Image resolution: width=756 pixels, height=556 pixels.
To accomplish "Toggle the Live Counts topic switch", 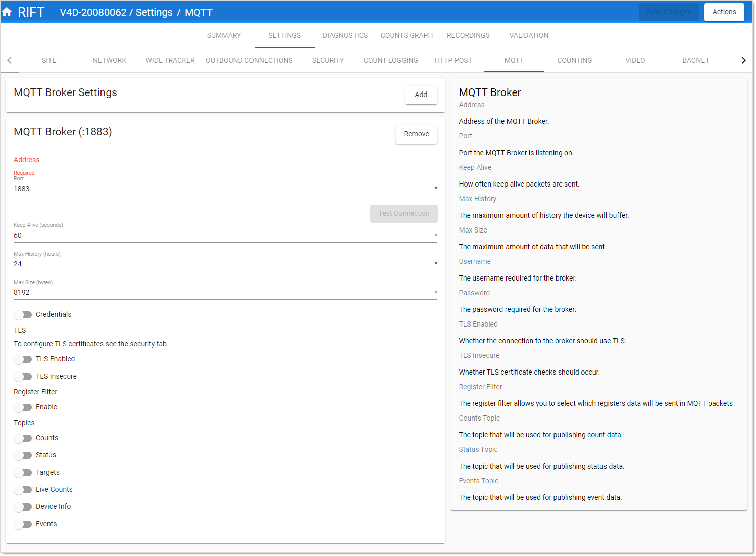I will 23,490.
